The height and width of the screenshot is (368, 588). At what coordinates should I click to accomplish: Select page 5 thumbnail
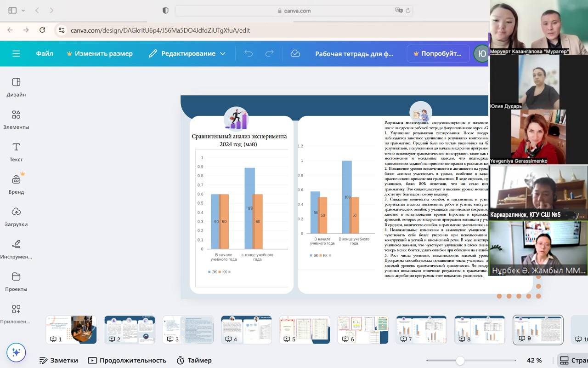point(305,330)
